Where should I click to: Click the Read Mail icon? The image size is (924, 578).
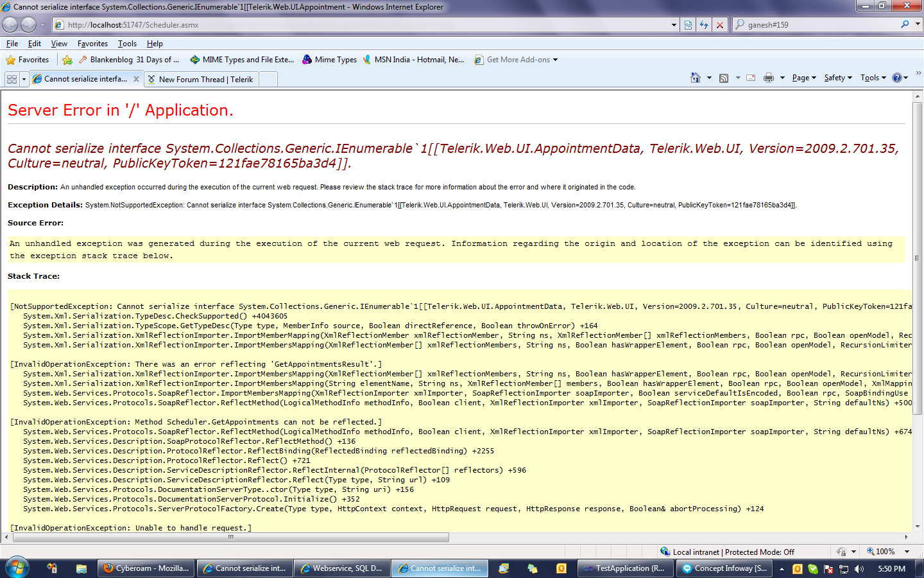point(751,78)
